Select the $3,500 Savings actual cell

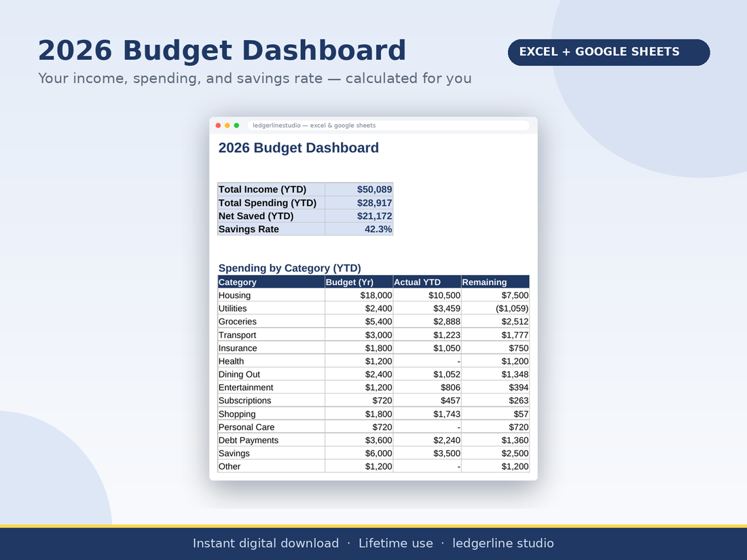coord(427,453)
